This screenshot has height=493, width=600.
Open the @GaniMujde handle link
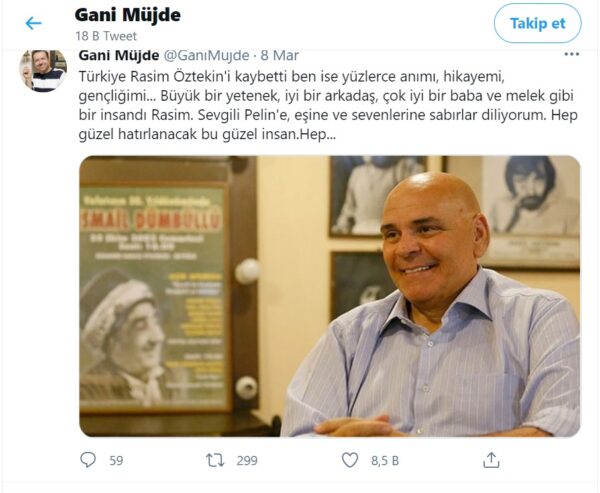coord(207,56)
